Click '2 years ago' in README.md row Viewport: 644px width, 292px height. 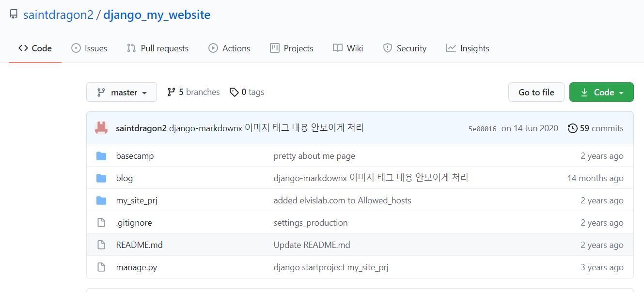coord(602,245)
